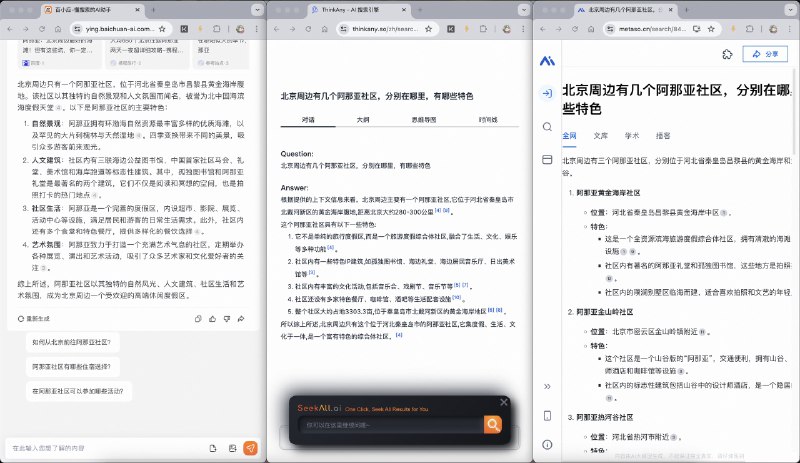The height and width of the screenshot is (463, 800).
Task: Open Chrome menu in the ThinkAny window
Action: coord(523,29)
